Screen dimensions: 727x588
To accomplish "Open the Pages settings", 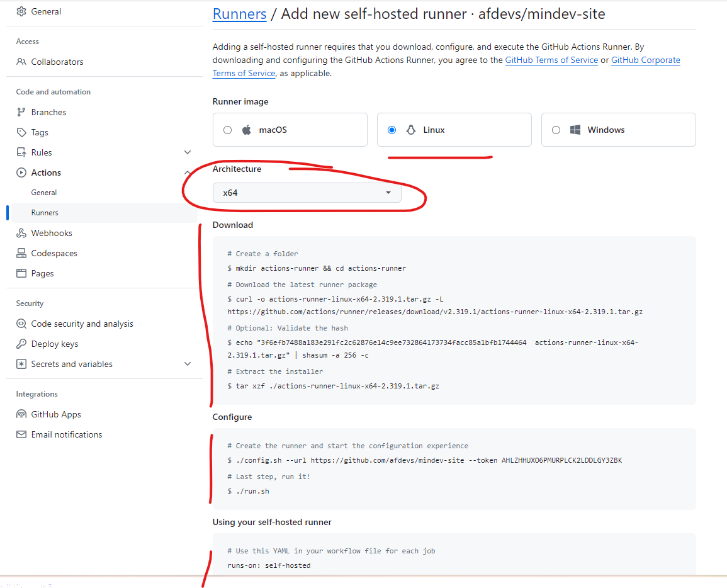I will pyautogui.click(x=42, y=274).
